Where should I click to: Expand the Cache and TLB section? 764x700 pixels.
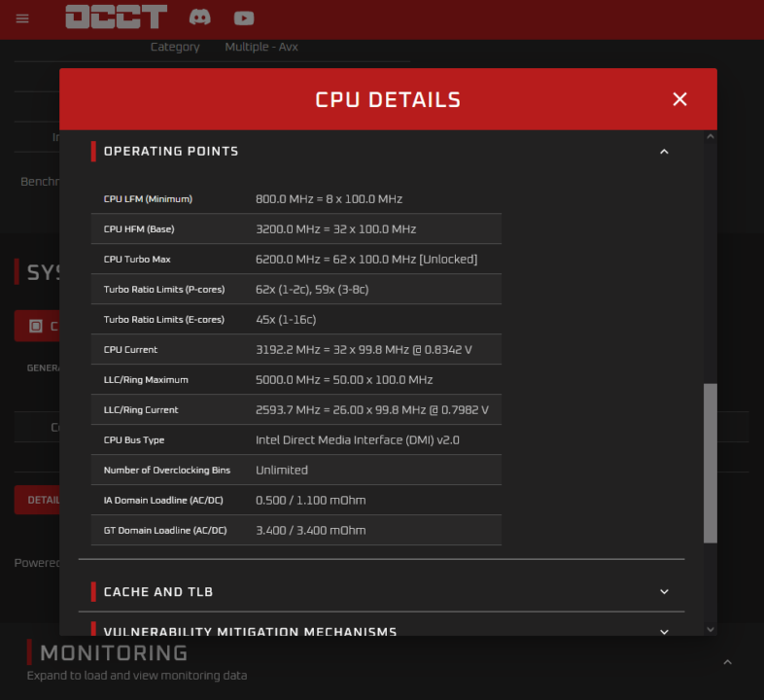coord(664,591)
